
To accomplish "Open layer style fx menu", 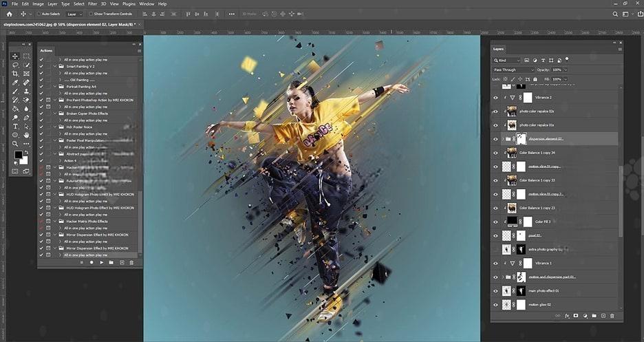I will point(567,316).
